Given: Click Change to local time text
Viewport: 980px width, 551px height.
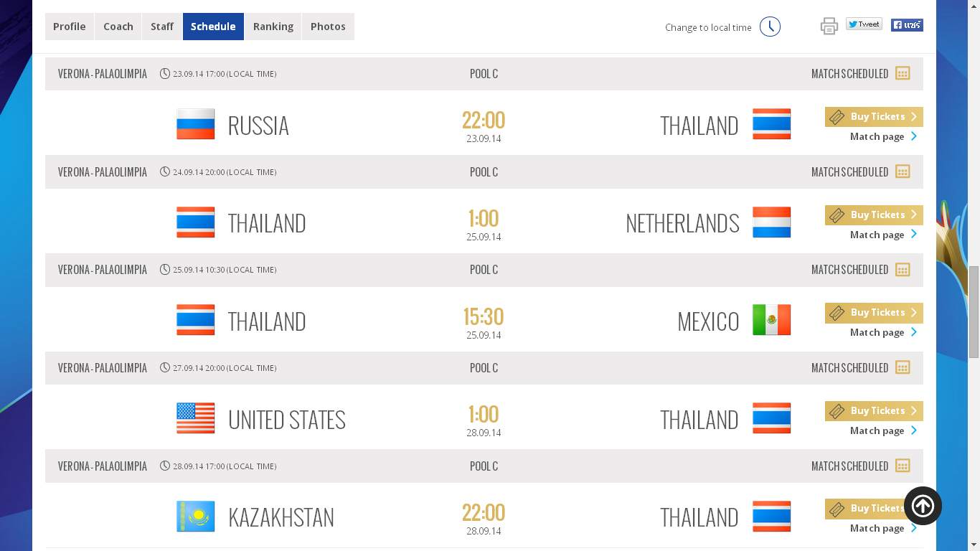Looking at the screenshot, I should tap(708, 27).
